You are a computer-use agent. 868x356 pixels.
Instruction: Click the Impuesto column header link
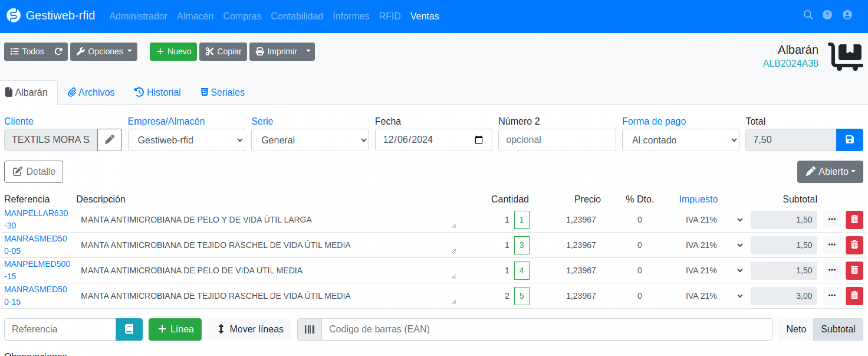click(698, 199)
